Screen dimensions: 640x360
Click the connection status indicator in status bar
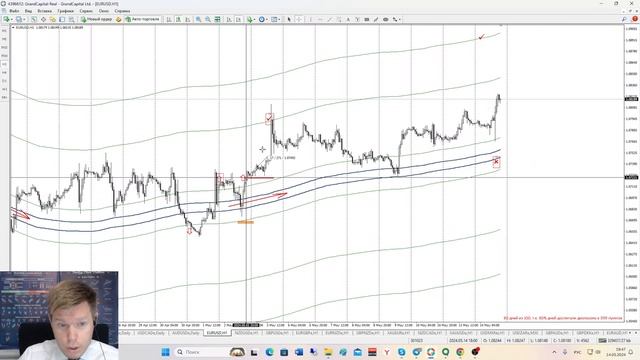614,340
